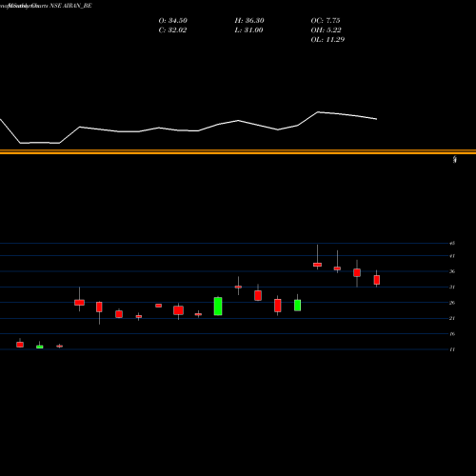Click the OL: 11.29 reading

(327, 40)
